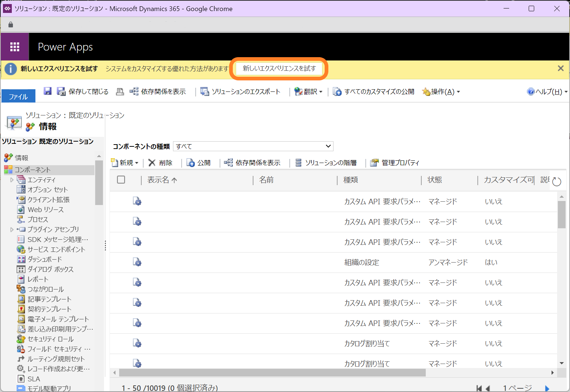
Task: Click the 記事テンプレート icon in tree
Action: tap(21, 299)
